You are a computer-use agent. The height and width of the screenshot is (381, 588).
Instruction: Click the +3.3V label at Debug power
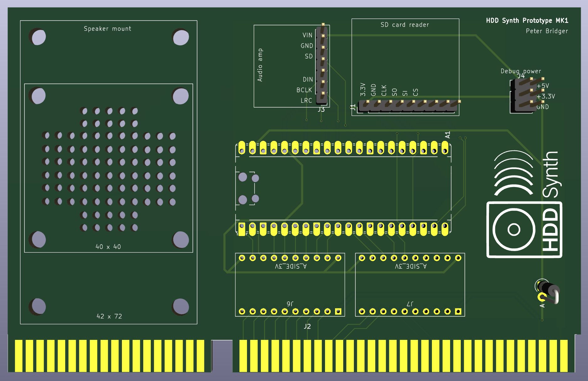(546, 96)
